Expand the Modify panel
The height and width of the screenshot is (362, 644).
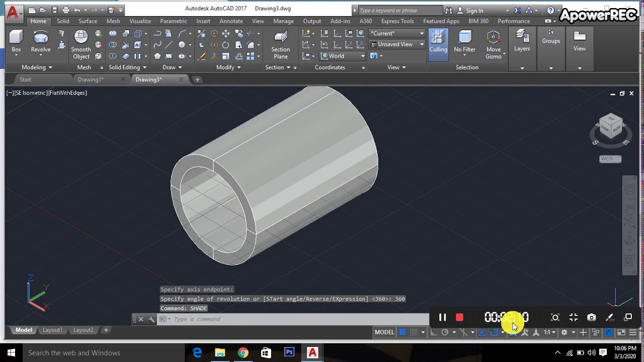pyautogui.click(x=228, y=67)
